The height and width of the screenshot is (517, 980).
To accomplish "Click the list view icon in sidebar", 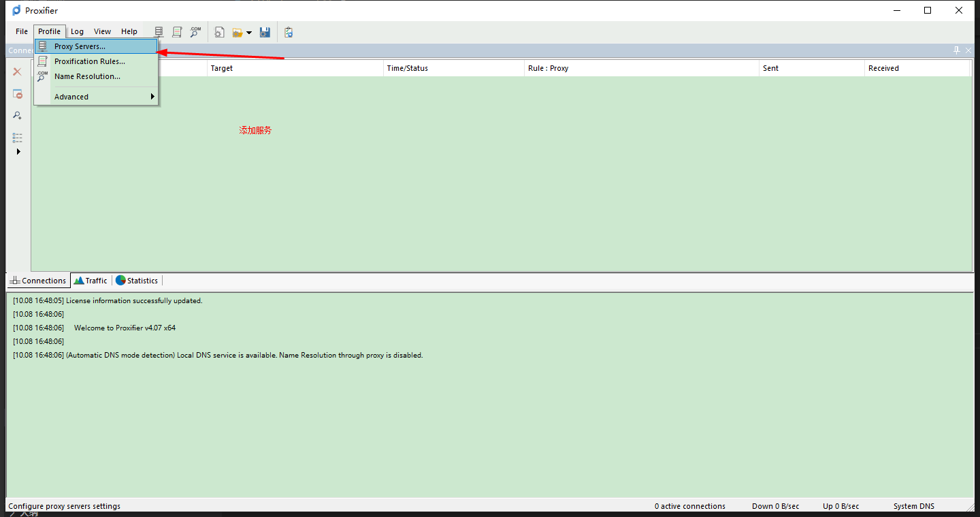I will (x=18, y=138).
